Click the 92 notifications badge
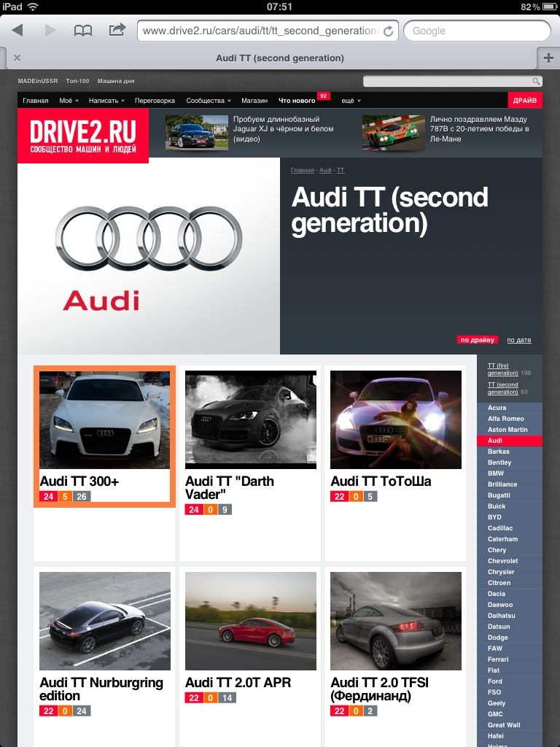Image resolution: width=560 pixels, height=747 pixels. coord(323,96)
